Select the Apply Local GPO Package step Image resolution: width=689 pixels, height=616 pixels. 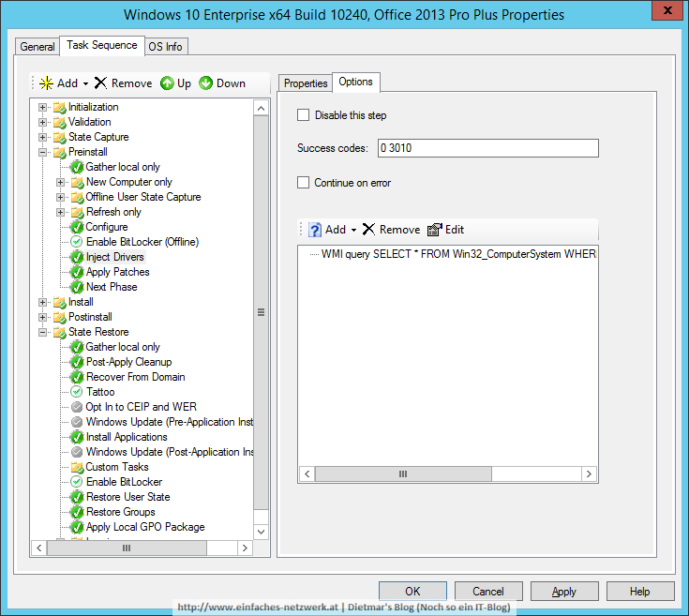pyautogui.click(x=145, y=527)
